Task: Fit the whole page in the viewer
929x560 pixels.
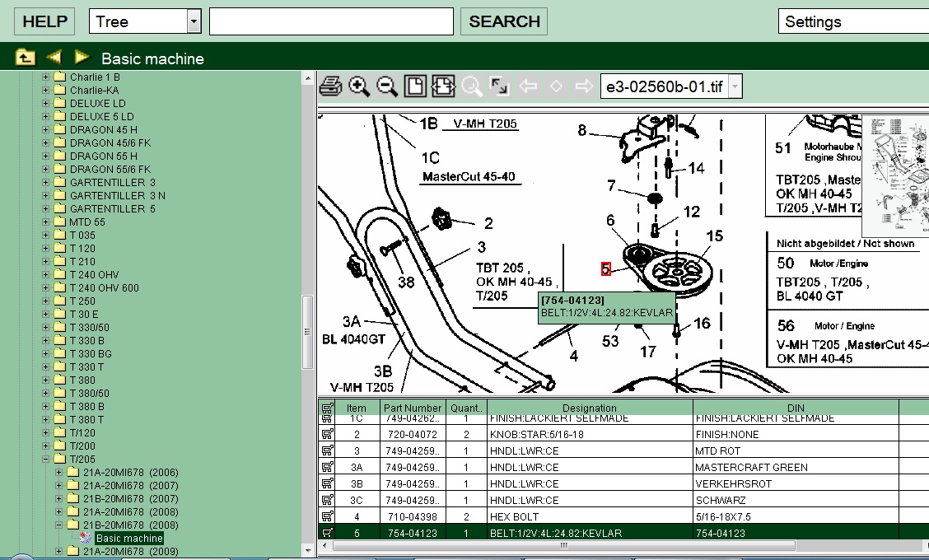Action: click(415, 86)
